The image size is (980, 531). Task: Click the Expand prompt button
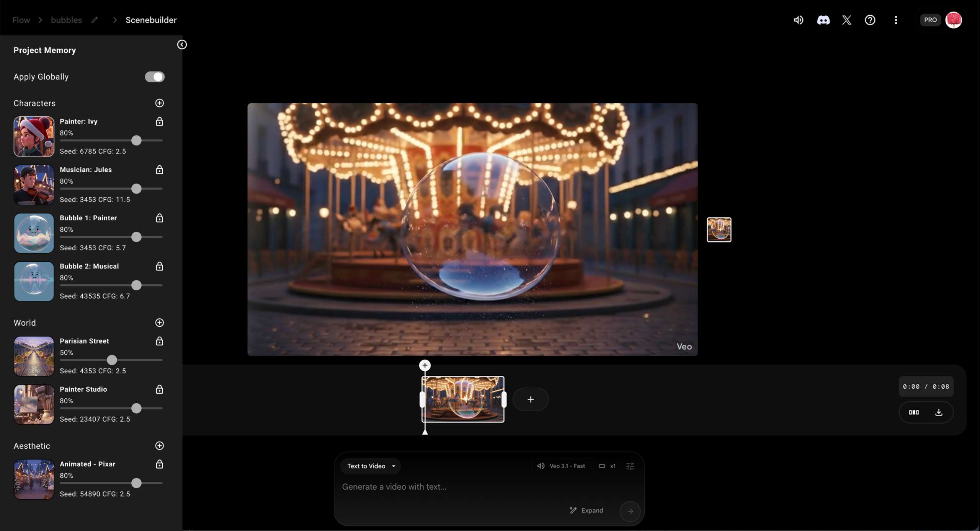point(586,510)
